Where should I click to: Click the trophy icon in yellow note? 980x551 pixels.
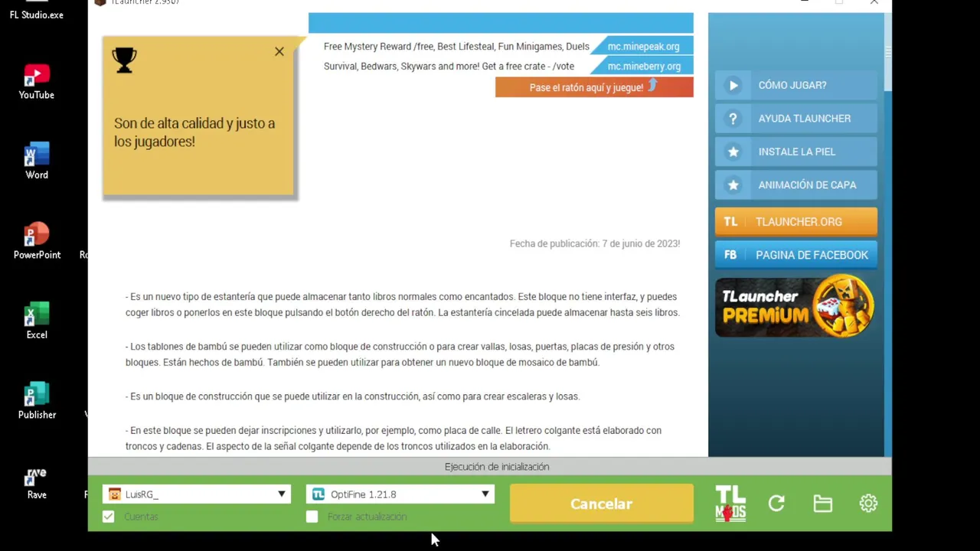(124, 60)
